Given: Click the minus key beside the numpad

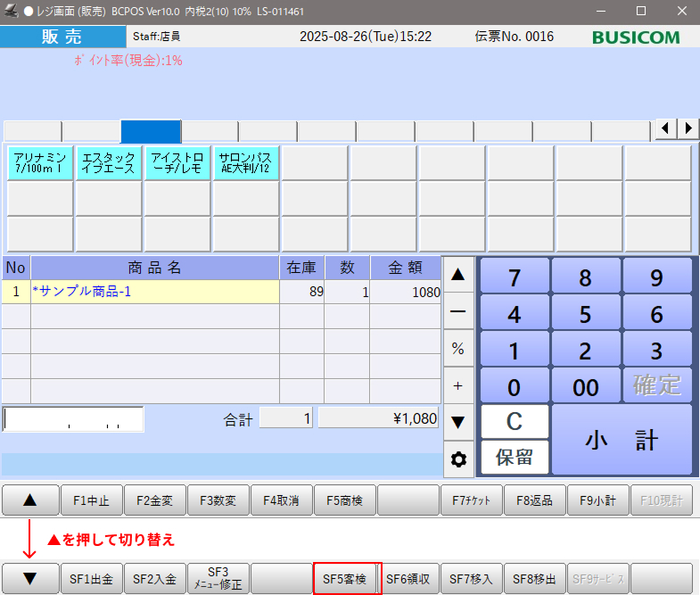Looking at the screenshot, I should tap(458, 312).
